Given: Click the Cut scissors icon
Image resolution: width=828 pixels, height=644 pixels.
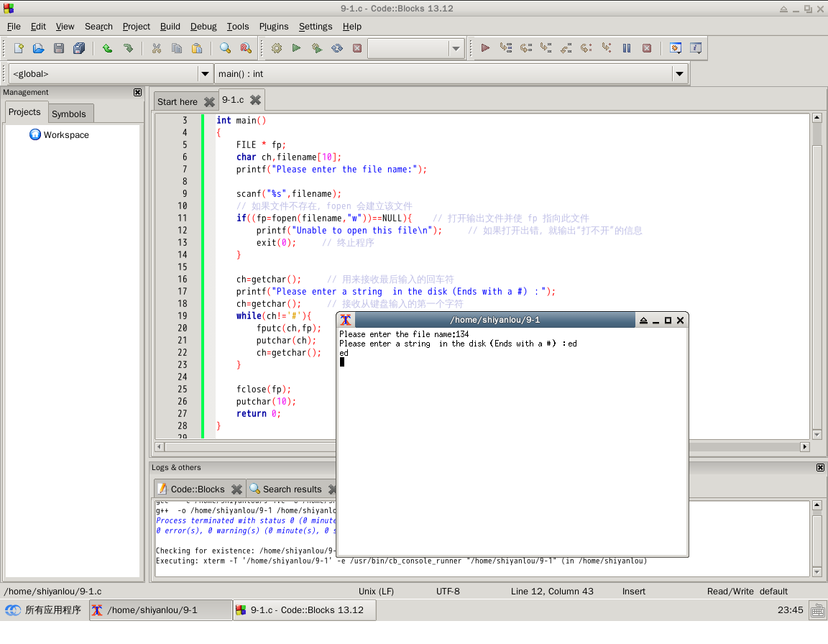Looking at the screenshot, I should tap(156, 48).
